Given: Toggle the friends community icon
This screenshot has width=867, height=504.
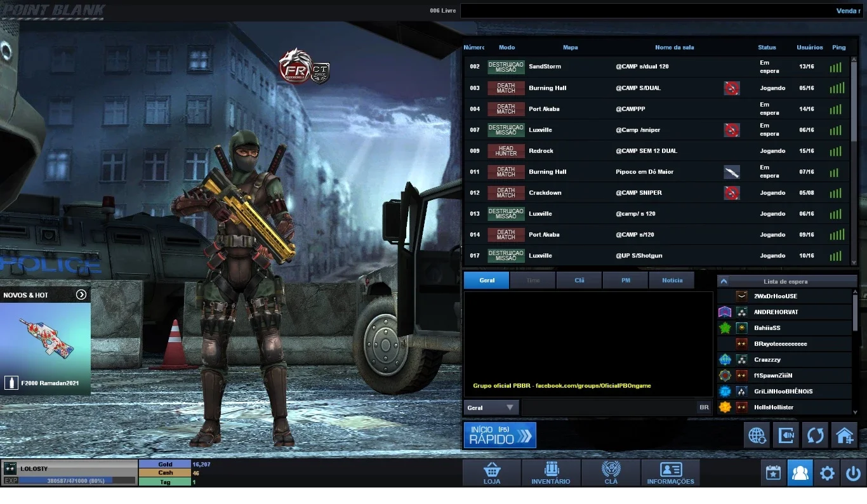Looking at the screenshot, I should [800, 473].
